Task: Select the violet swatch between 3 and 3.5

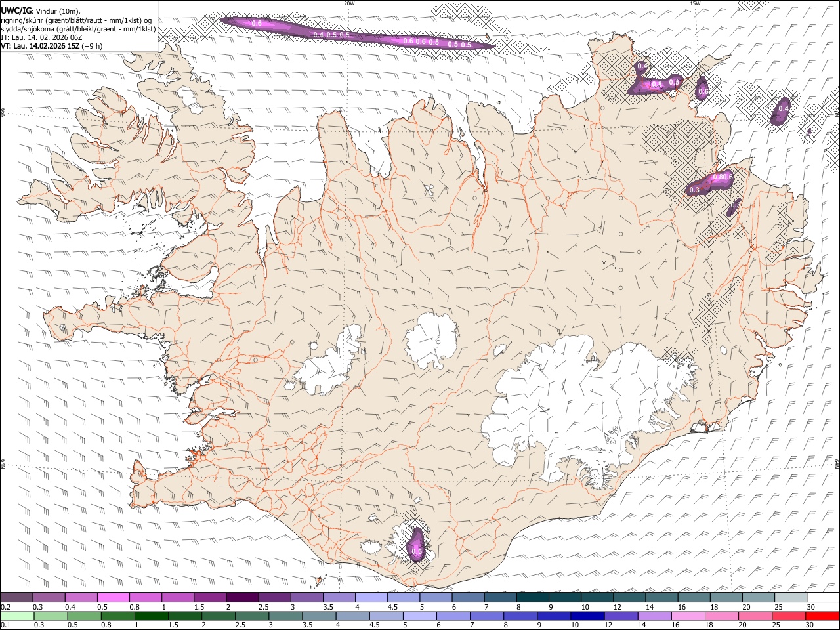Action: click(x=306, y=597)
